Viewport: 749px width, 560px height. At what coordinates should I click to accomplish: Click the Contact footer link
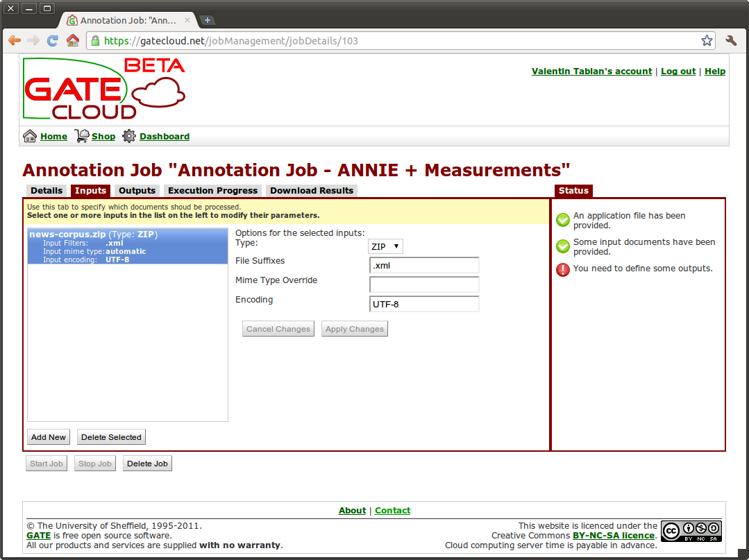click(393, 510)
